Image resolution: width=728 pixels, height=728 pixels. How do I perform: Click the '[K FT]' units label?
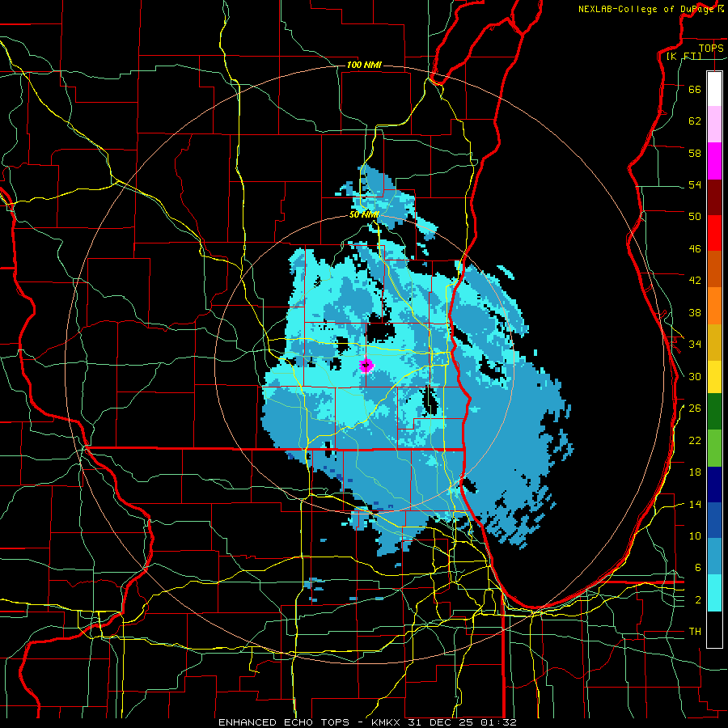tap(684, 56)
